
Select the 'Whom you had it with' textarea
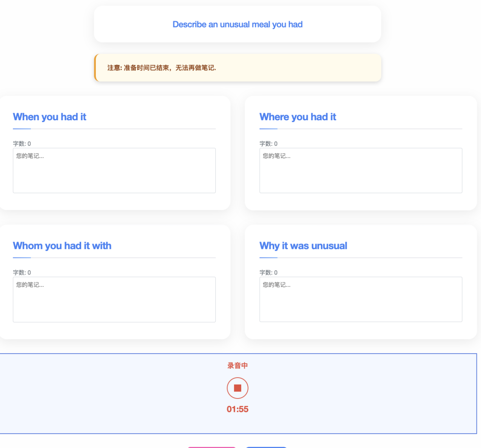114,300
